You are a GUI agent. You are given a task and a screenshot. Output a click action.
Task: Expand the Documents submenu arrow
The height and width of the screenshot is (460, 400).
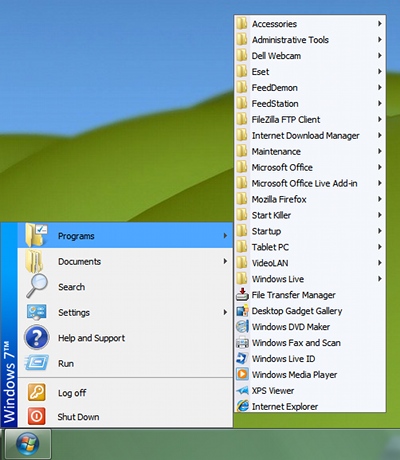(225, 261)
